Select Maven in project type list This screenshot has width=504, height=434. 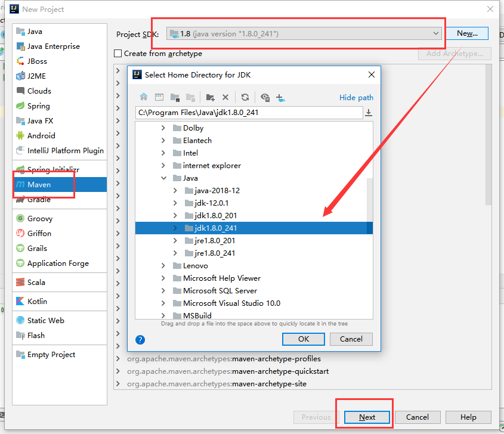coord(60,184)
